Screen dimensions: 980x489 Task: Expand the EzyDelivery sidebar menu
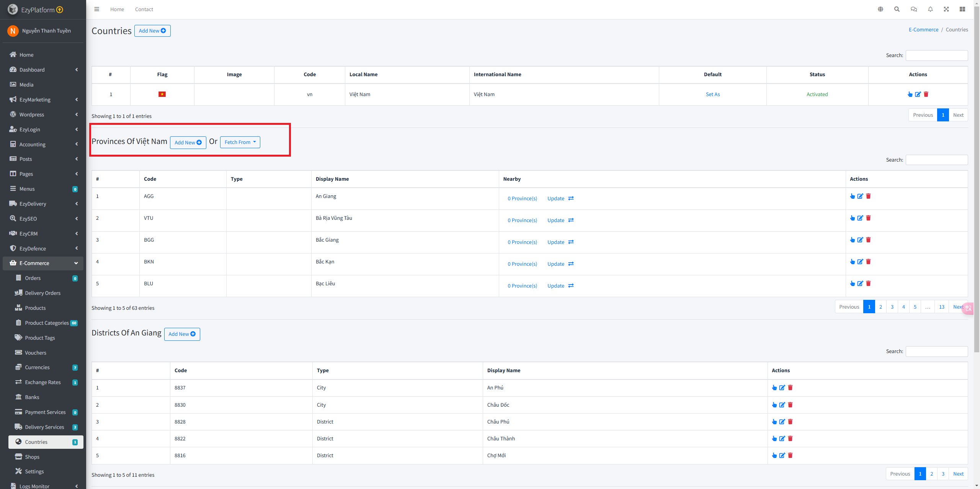(43, 204)
